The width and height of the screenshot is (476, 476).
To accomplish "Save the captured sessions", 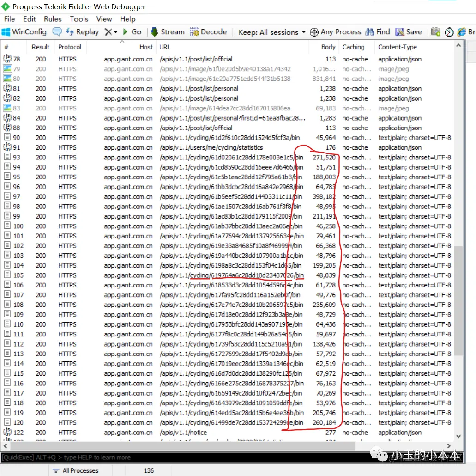I will click(x=409, y=32).
